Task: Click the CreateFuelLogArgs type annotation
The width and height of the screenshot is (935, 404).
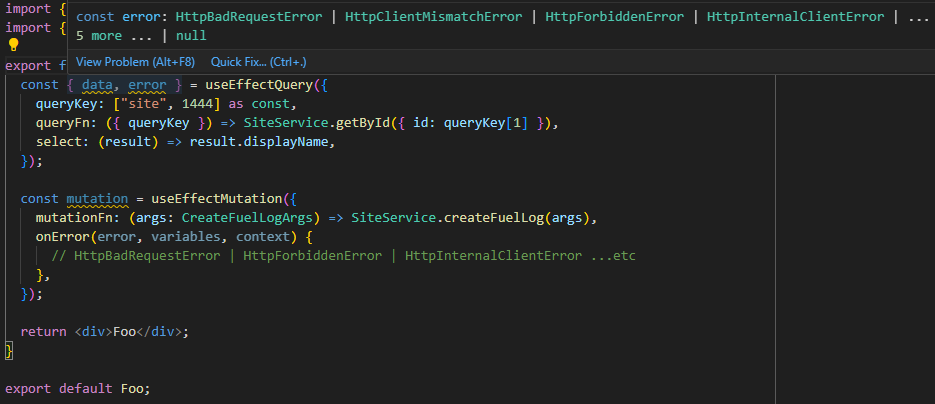Action: click(x=247, y=218)
